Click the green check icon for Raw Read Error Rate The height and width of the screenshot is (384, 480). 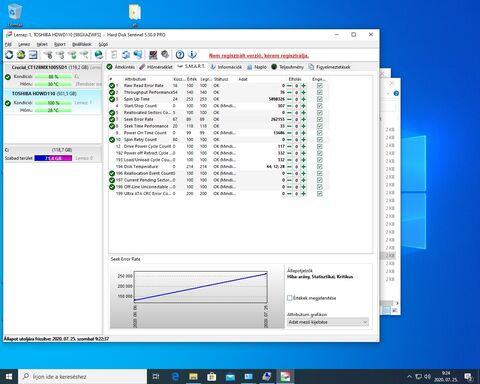[x=112, y=86]
